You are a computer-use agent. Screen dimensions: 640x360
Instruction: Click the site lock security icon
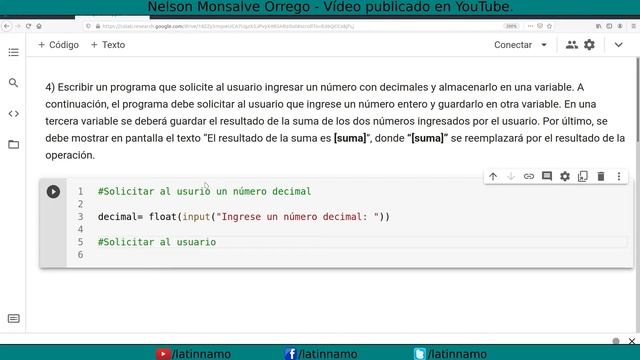98,26
